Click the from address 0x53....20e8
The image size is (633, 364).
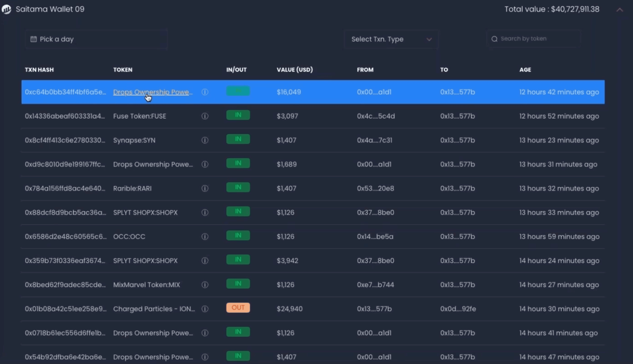click(x=376, y=188)
